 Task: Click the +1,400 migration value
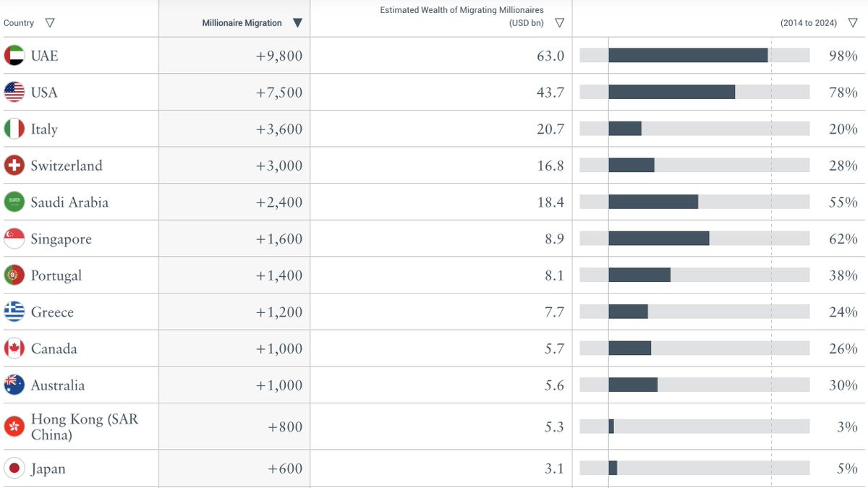[279, 275]
